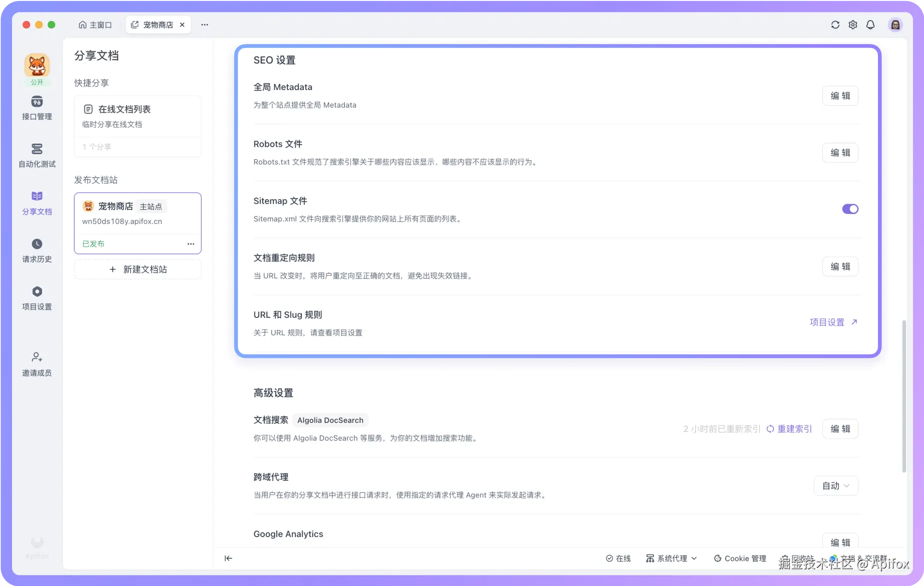Switch to 分享文档 sidebar section
This screenshot has height=586, width=924.
pos(37,203)
